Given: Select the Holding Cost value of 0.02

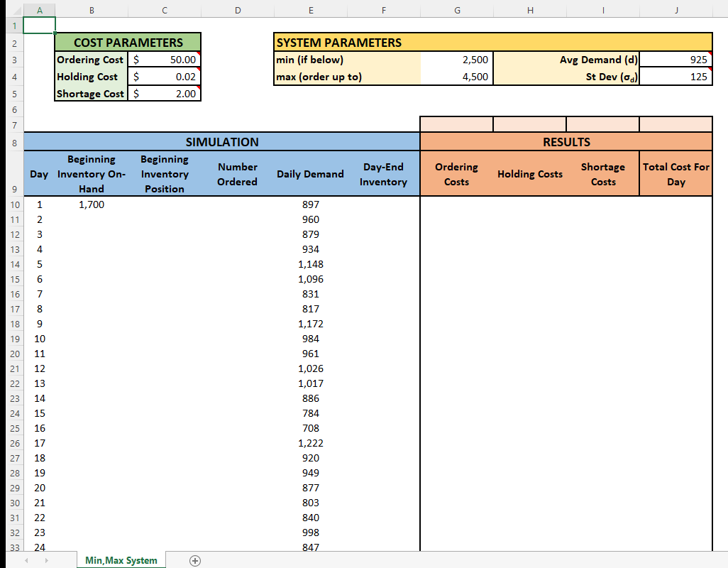Looking at the screenshot, I should (164, 76).
